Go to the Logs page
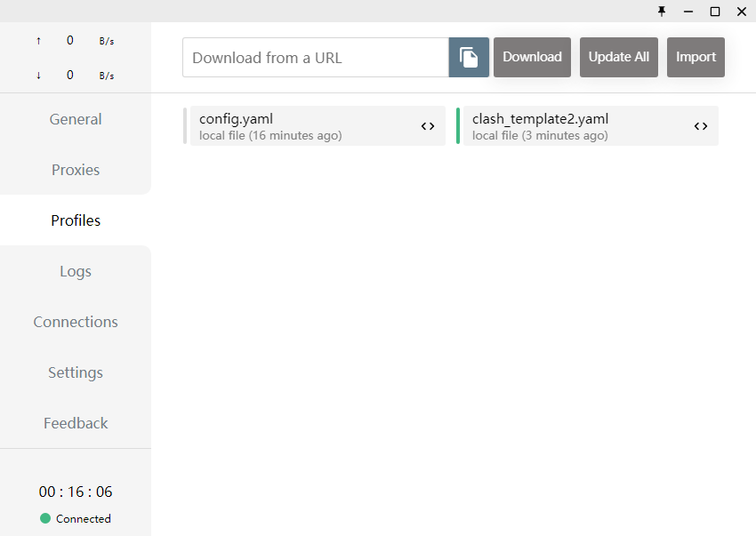Screen dimensions: 756x536 pos(76,271)
